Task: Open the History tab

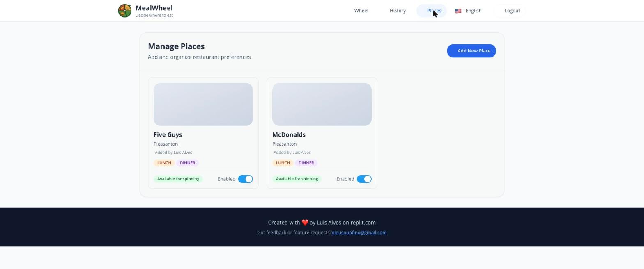Action: point(398,11)
